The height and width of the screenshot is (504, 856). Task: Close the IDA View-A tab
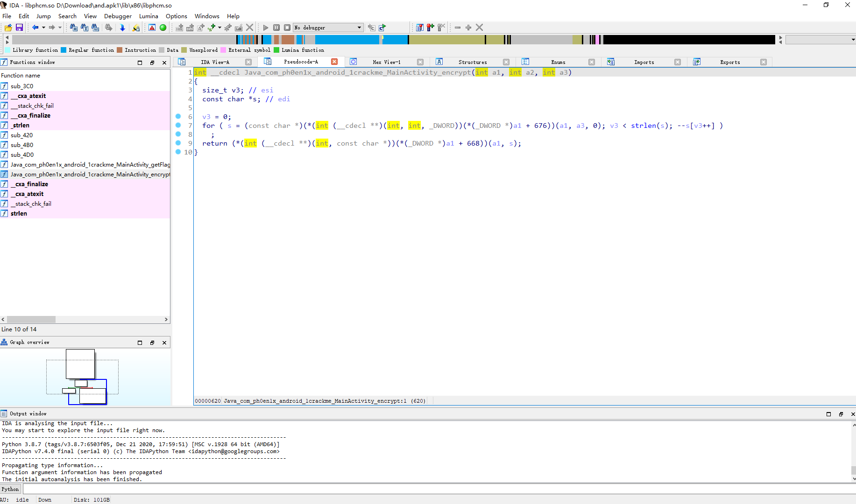248,62
